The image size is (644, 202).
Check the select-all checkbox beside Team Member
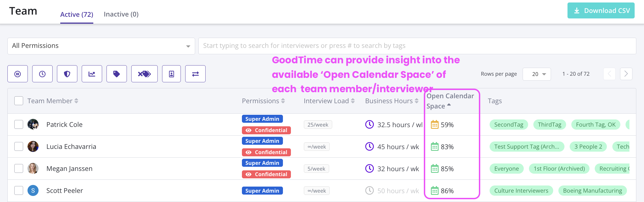click(19, 101)
